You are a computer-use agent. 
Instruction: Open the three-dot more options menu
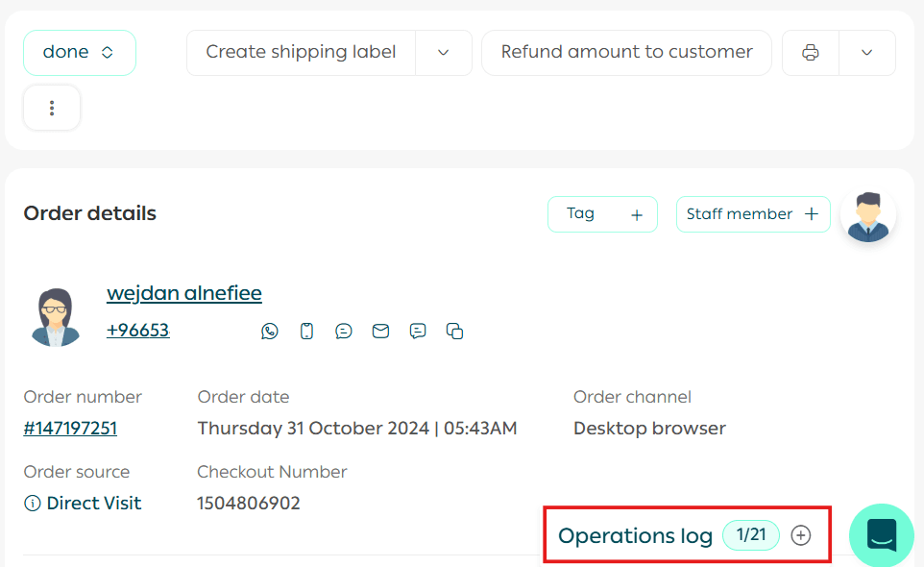52,108
